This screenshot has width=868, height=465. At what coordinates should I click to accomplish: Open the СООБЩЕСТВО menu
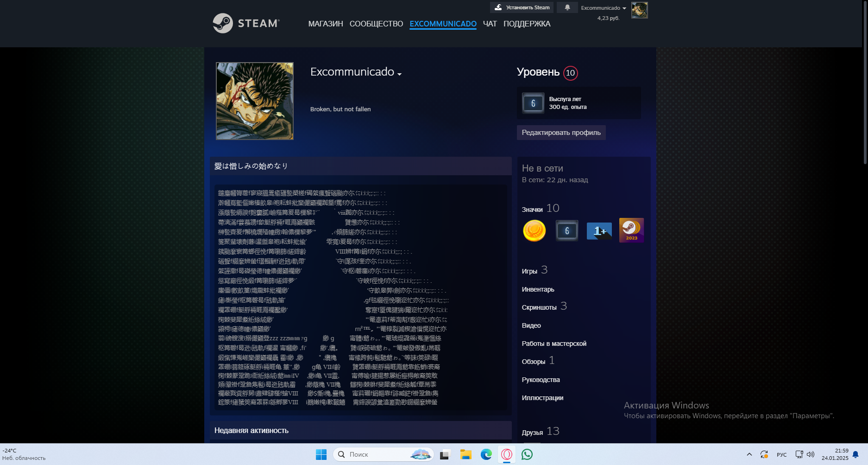376,24
